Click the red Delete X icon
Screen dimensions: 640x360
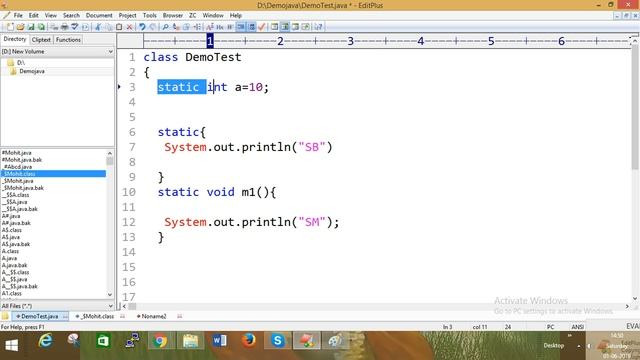(x=129, y=27)
